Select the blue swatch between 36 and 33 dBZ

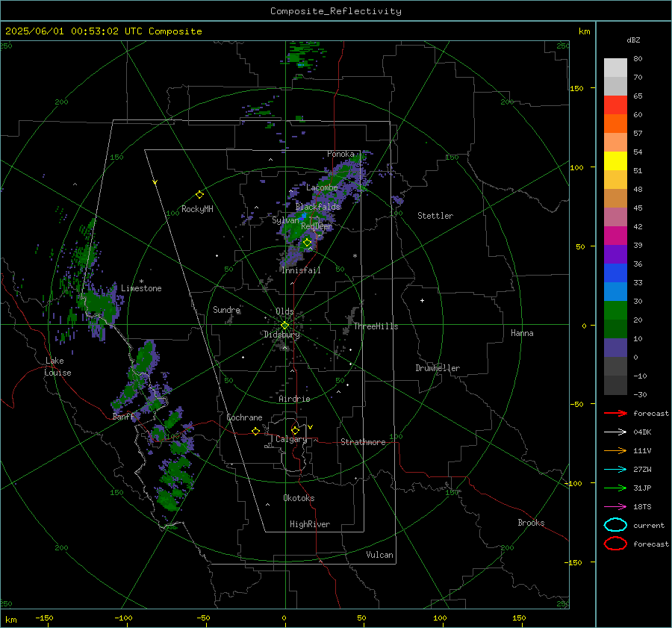click(615, 273)
